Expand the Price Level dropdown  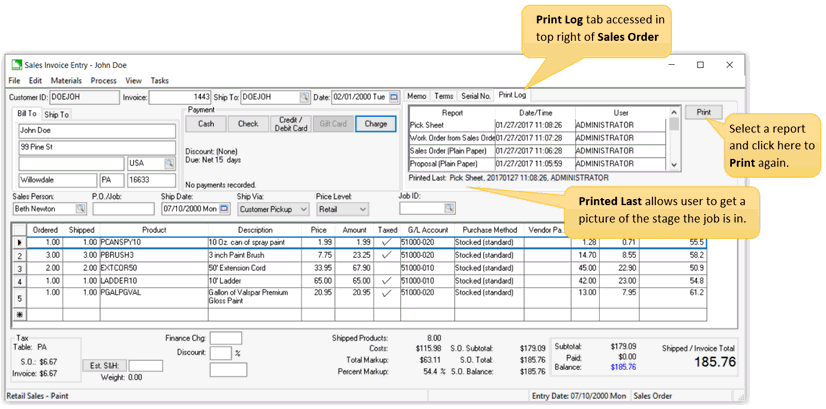361,209
